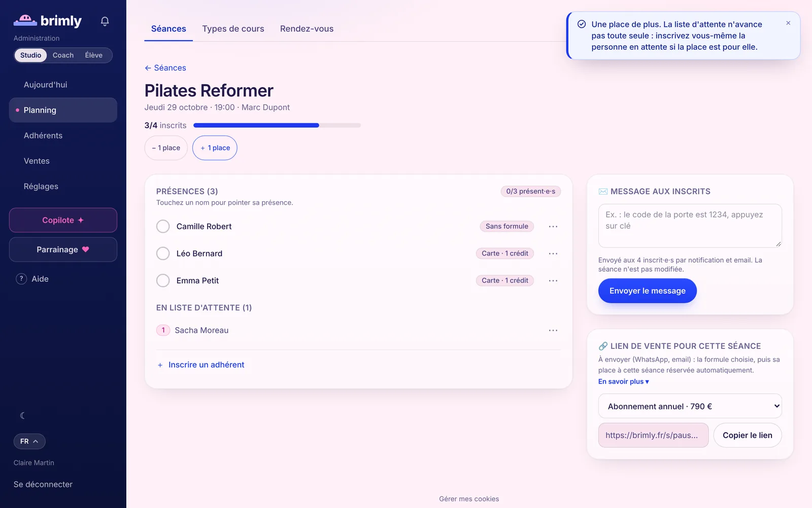Viewport: 812px width, 508px height.
Task: Copy the sales link
Action: pos(748,435)
